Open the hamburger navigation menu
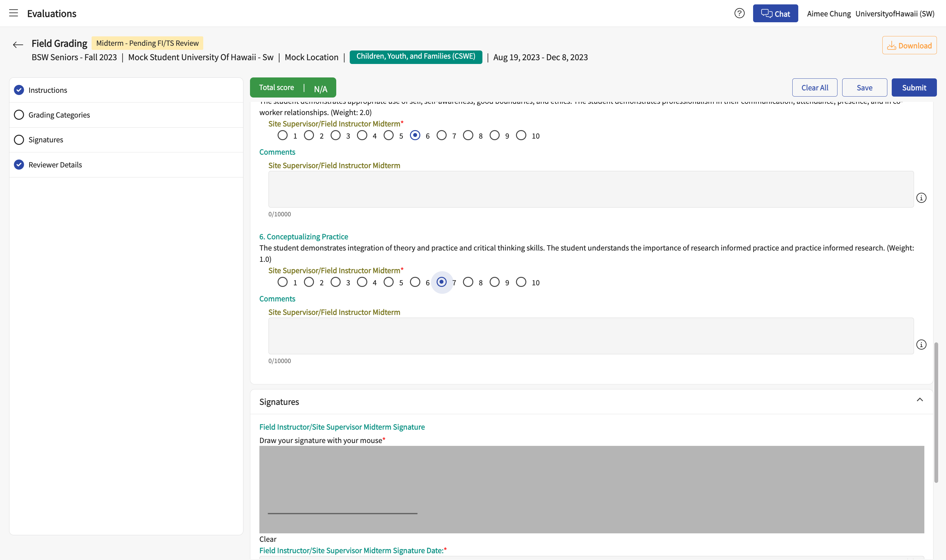This screenshot has height=560, width=946. click(13, 13)
